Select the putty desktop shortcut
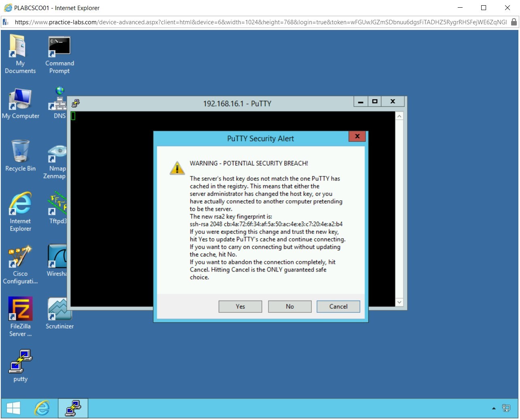This screenshot has width=520, height=420. click(x=20, y=366)
